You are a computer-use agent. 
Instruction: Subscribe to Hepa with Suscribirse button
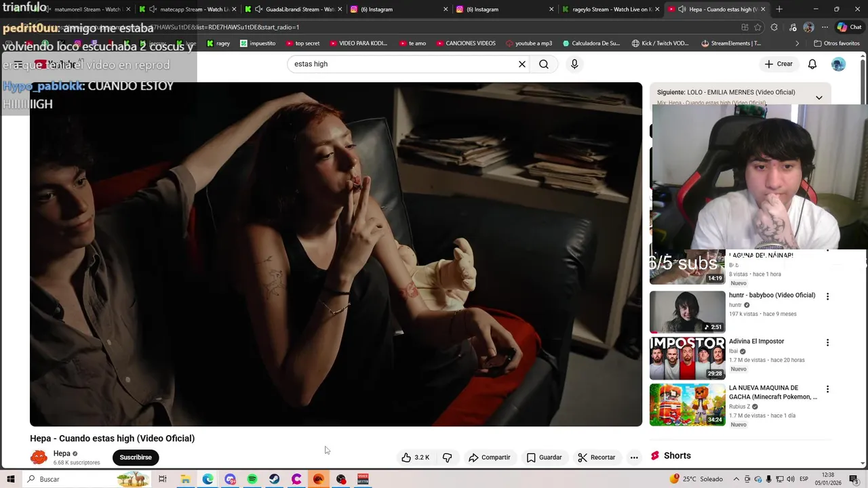coord(136,457)
